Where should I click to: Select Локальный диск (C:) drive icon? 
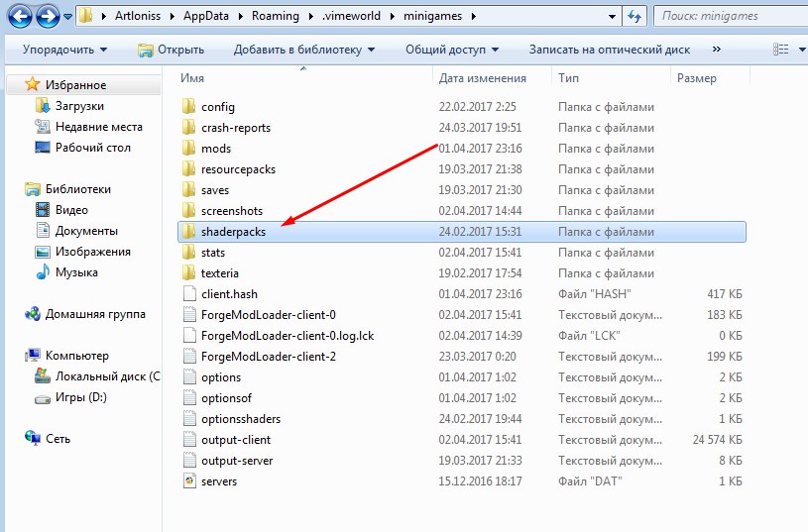[43, 376]
